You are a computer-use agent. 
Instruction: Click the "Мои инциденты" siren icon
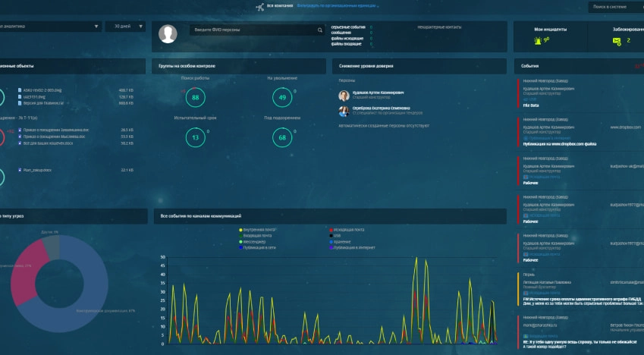(538, 41)
